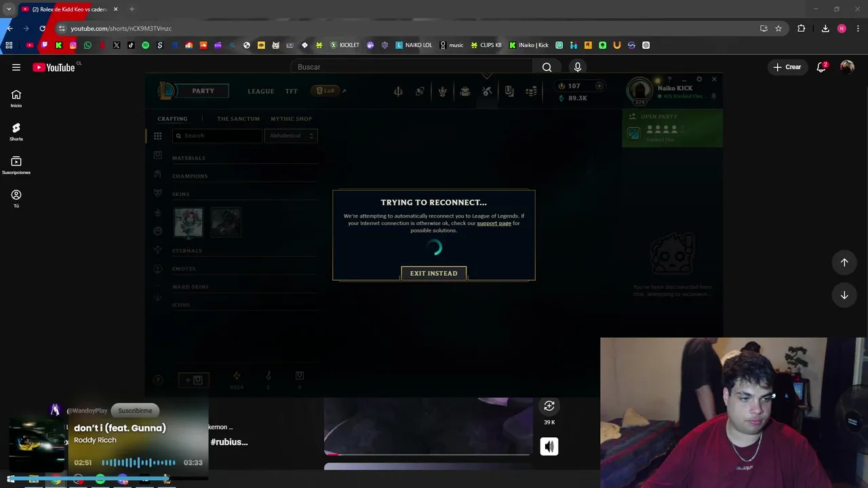Select THE SANCTUM tab

[x=238, y=119]
